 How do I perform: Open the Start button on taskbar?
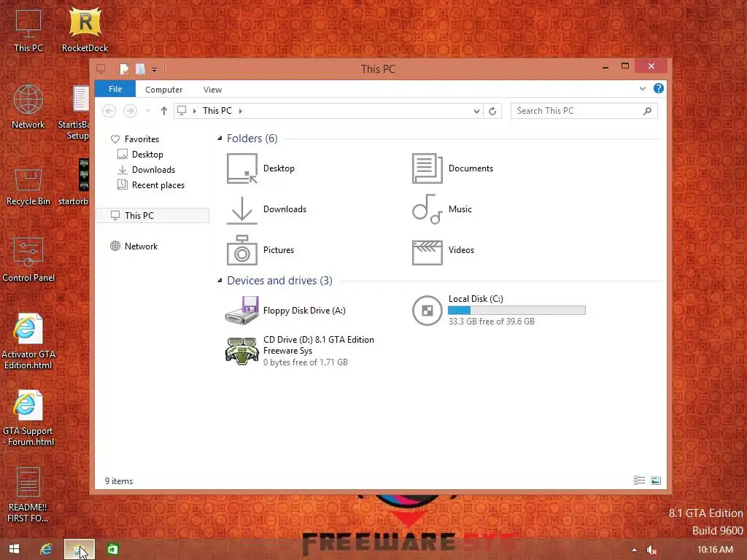coord(15,549)
